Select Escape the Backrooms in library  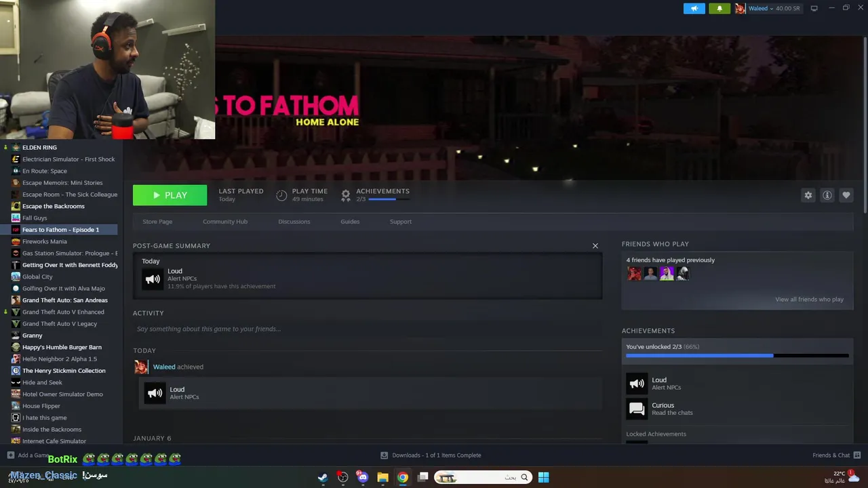pos(54,206)
